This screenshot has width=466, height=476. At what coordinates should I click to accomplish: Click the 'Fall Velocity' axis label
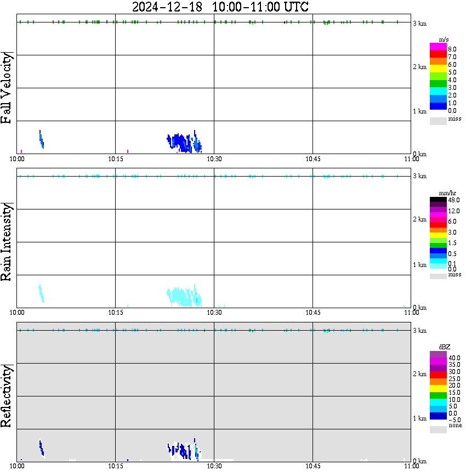coord(7,88)
